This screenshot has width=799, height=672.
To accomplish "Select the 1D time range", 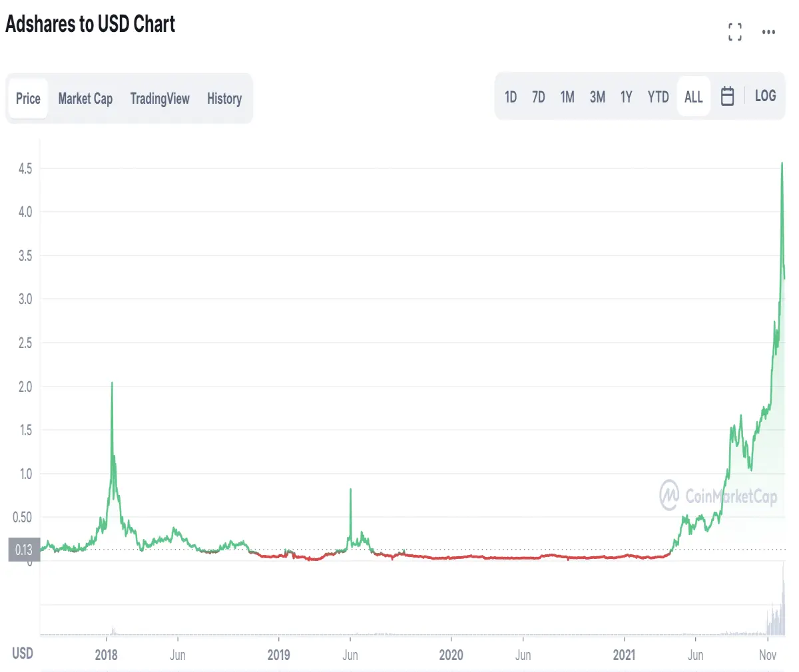I will tap(511, 97).
